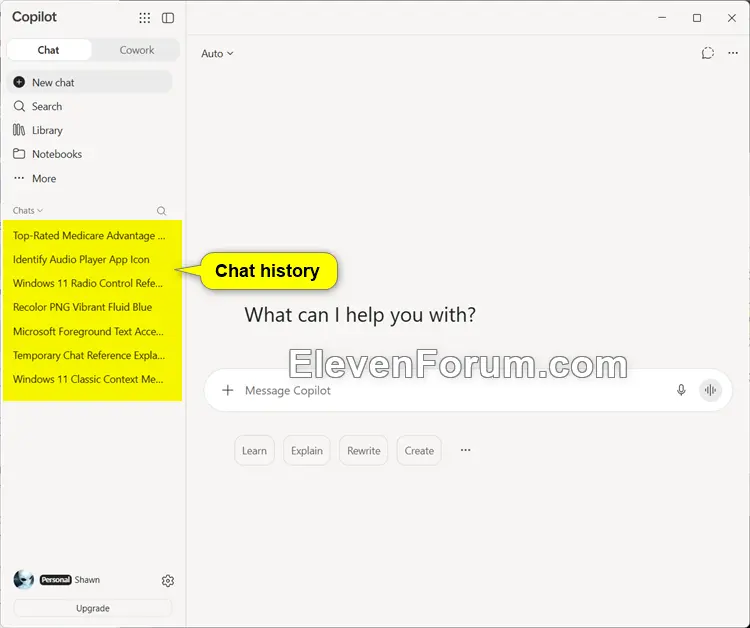
Task: Maximize the Copilot window
Action: pos(697,18)
